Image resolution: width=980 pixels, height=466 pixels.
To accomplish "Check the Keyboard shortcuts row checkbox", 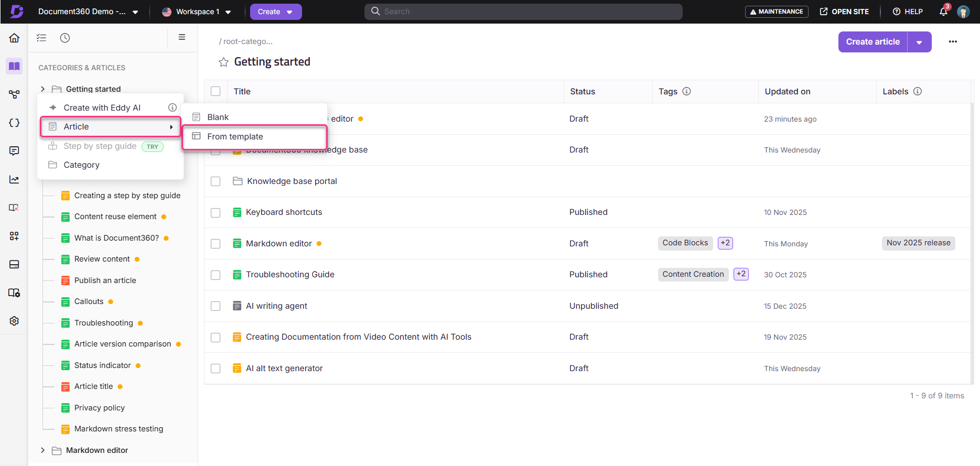I will (x=216, y=213).
